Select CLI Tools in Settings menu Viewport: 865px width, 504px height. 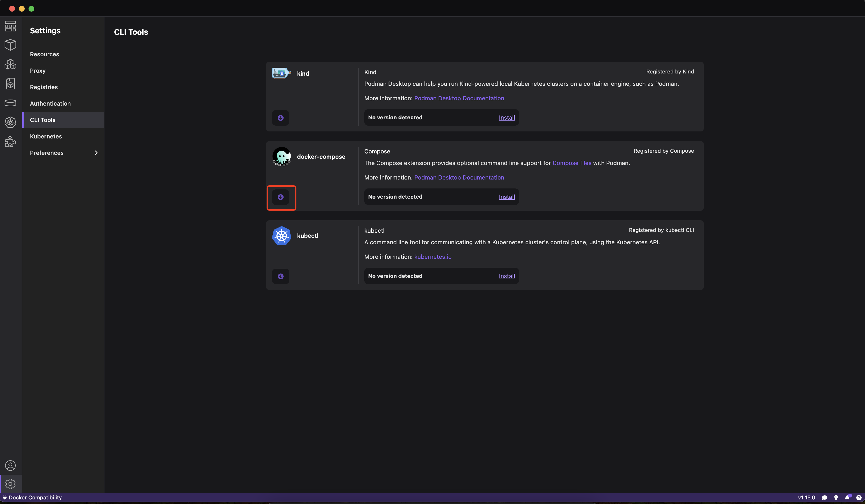tap(63, 120)
